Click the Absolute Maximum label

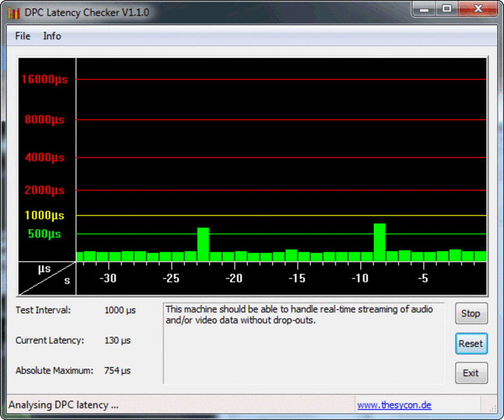[x=55, y=370]
